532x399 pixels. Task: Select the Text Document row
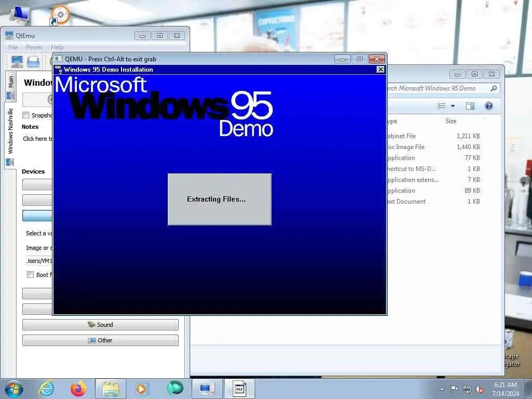(x=434, y=202)
